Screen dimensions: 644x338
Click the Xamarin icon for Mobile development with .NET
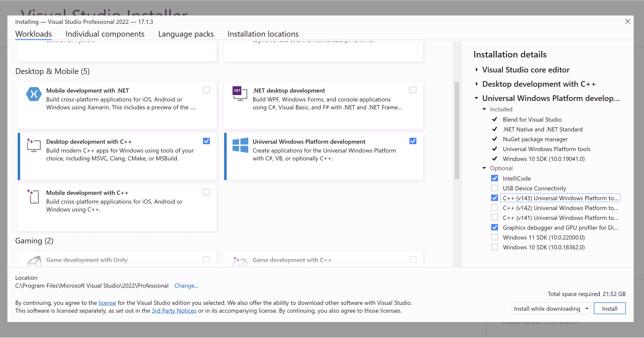(x=34, y=94)
